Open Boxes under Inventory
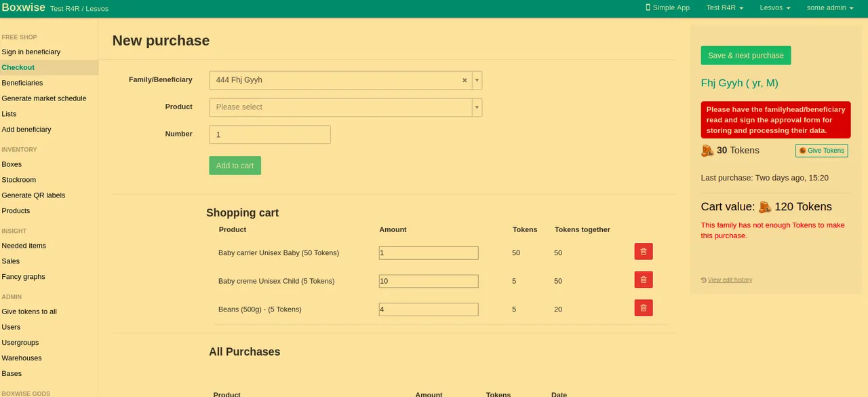The image size is (868, 397). (x=12, y=164)
